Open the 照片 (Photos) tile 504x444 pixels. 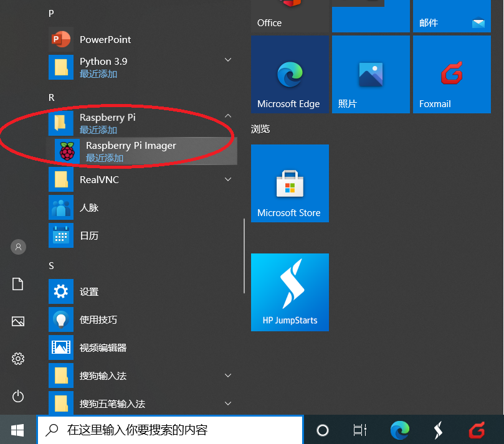coord(370,74)
